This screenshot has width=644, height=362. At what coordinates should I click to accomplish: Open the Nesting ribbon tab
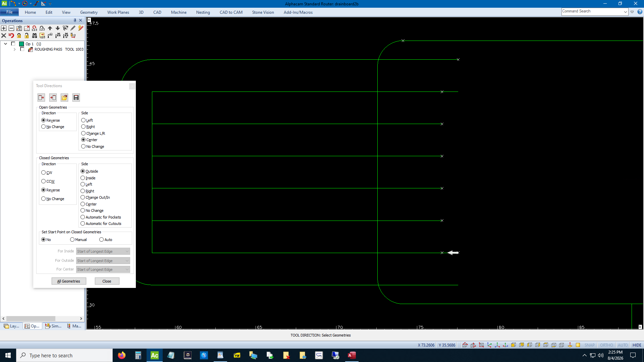click(x=203, y=12)
